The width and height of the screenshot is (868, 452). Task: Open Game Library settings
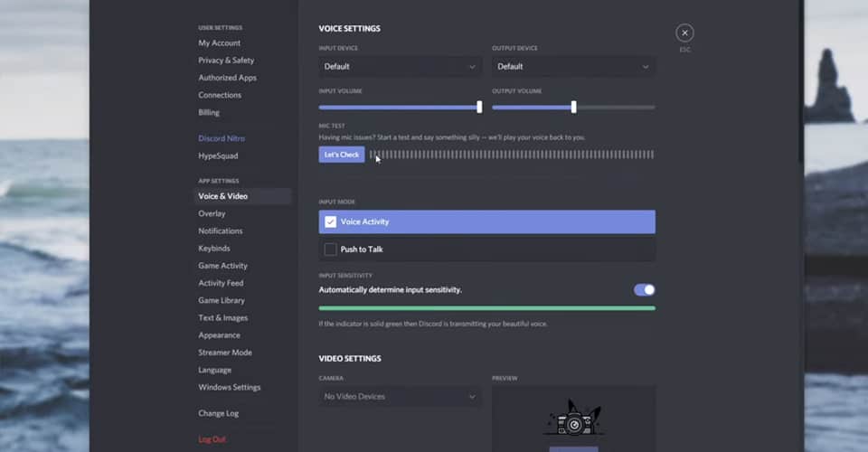222,300
